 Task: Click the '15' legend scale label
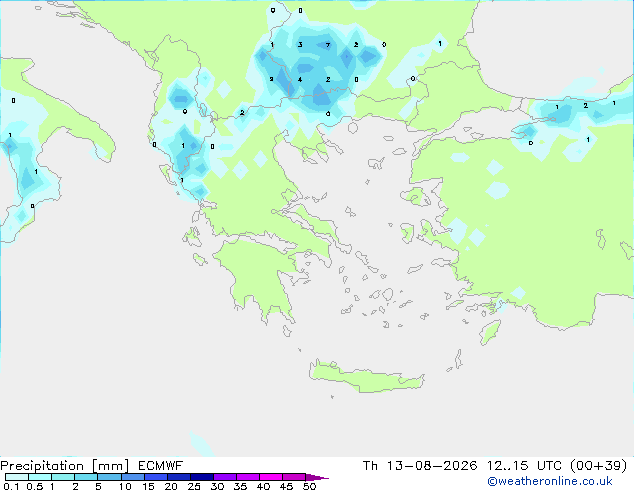[148, 486]
